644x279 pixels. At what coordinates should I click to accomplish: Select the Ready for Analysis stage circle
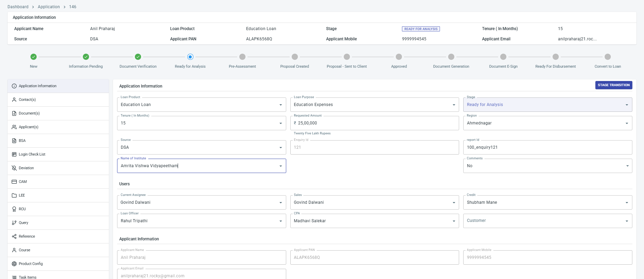click(190, 57)
